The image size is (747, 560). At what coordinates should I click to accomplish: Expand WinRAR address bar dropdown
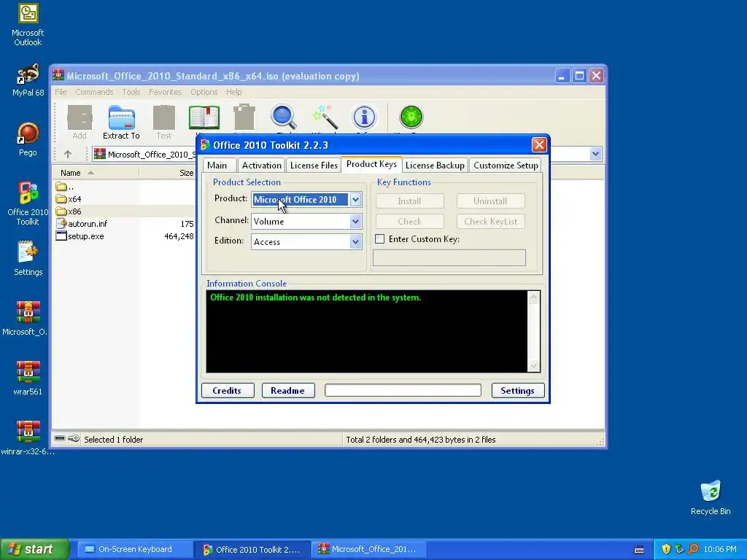pos(595,154)
